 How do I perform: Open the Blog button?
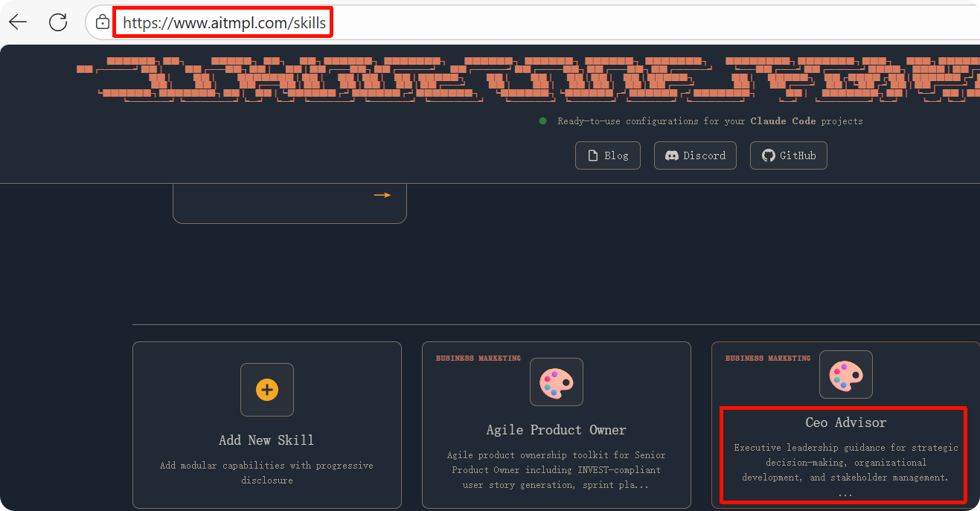[x=608, y=155]
